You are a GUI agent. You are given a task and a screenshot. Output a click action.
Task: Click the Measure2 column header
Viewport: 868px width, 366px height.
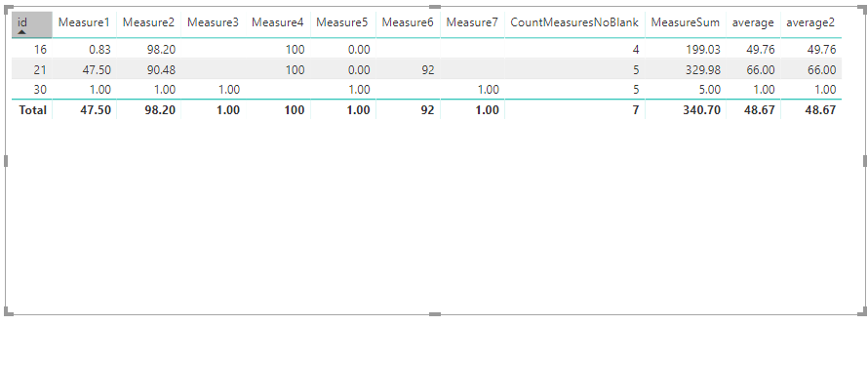pos(148,22)
